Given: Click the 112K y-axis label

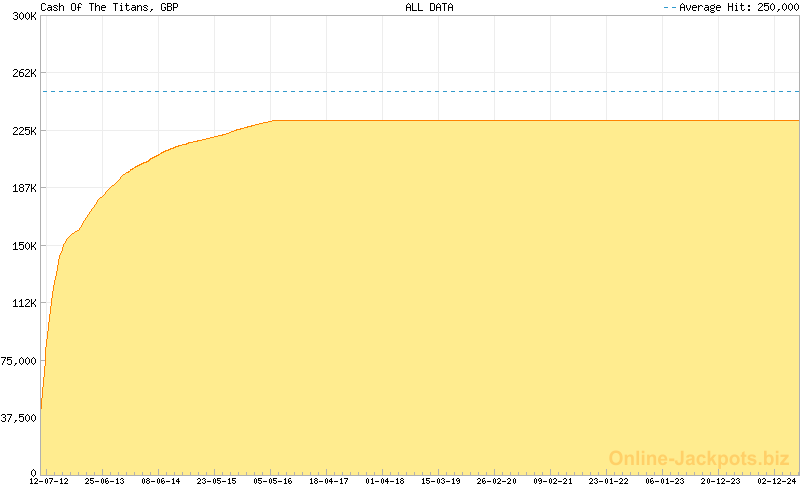Looking at the screenshot, I should point(24,303).
